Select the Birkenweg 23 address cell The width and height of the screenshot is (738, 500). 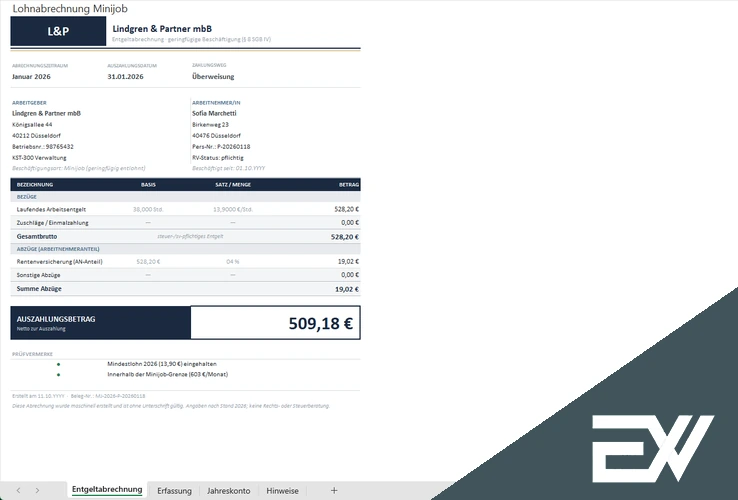(210, 124)
